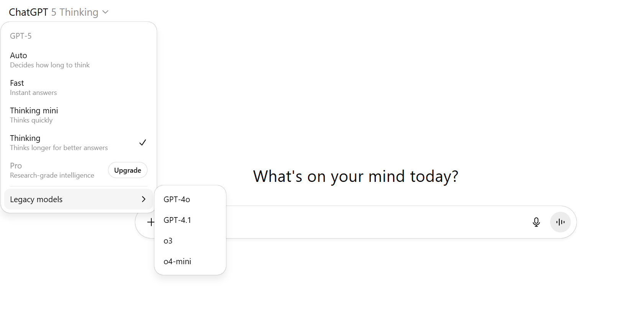Collapse the model picker chevron at top
Image resolution: width=644 pixels, height=309 pixels.
tap(106, 12)
